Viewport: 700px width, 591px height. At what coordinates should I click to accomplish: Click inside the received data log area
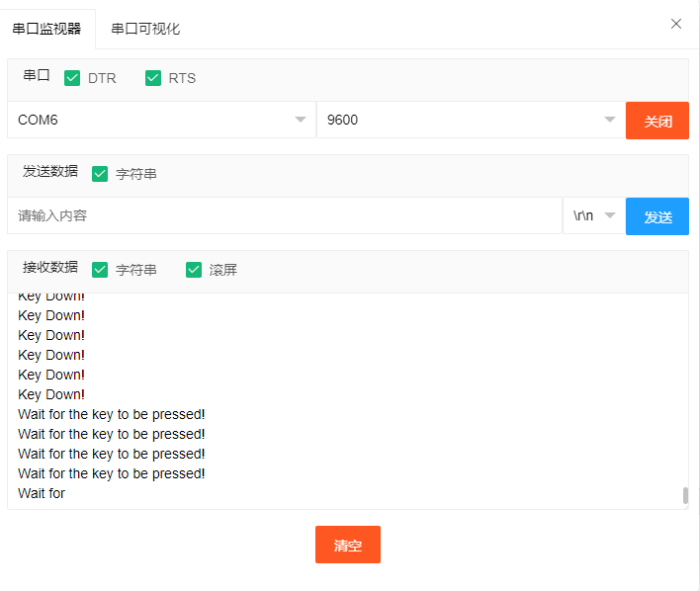pos(345,401)
